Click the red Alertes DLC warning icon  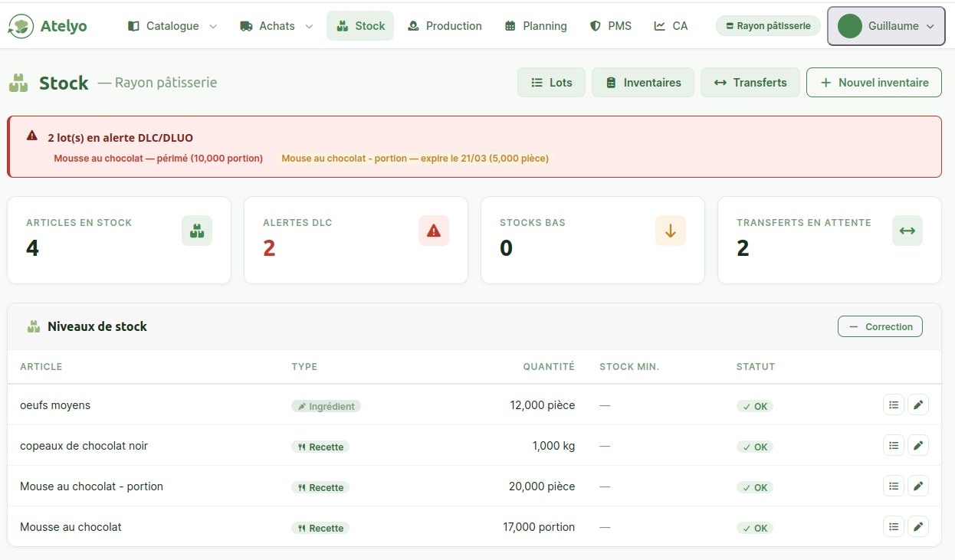point(433,231)
